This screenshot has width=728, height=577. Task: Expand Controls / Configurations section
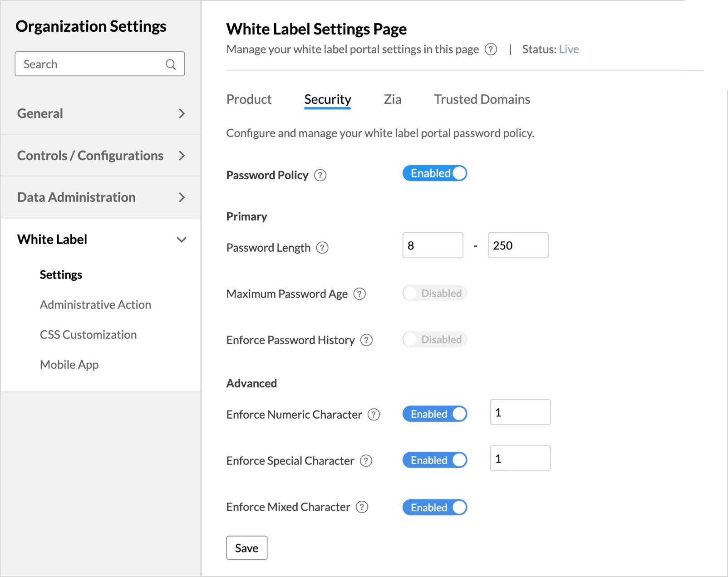click(100, 156)
